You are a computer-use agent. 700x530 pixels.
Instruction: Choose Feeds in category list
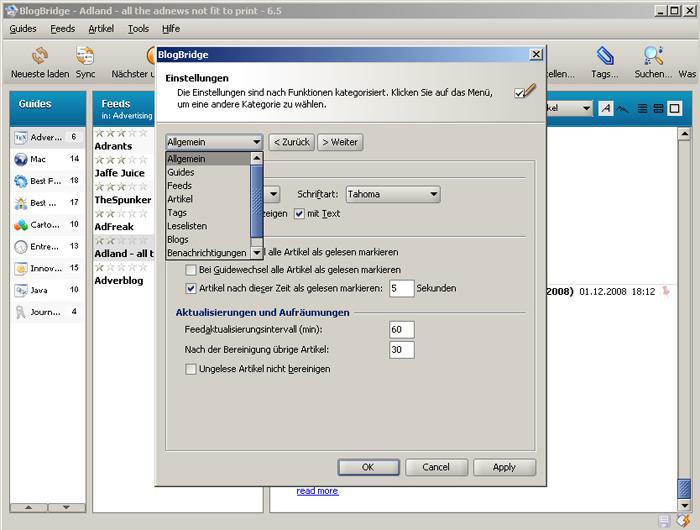click(208, 186)
